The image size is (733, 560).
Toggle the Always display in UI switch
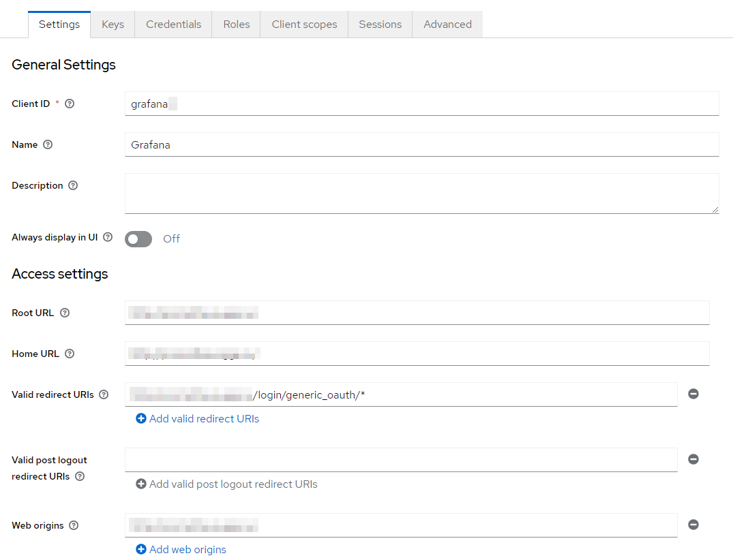click(138, 239)
